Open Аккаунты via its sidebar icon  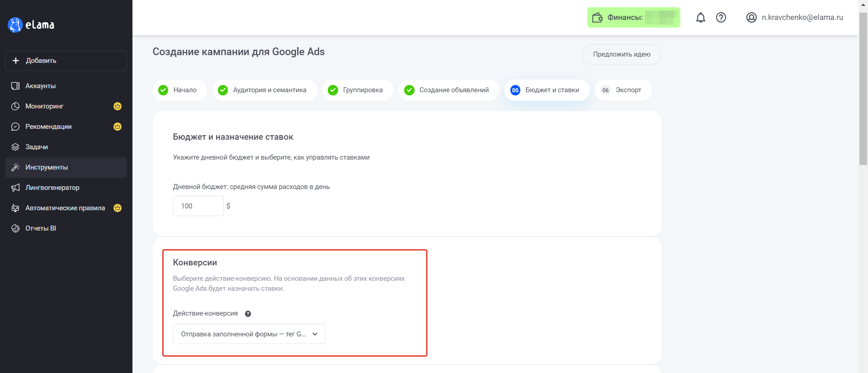(x=15, y=86)
